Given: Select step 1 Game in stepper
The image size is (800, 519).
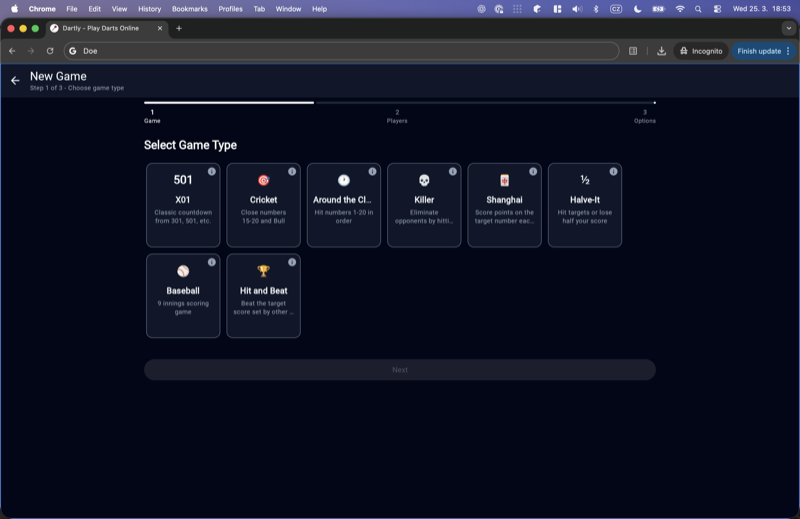Looking at the screenshot, I should click(152, 116).
